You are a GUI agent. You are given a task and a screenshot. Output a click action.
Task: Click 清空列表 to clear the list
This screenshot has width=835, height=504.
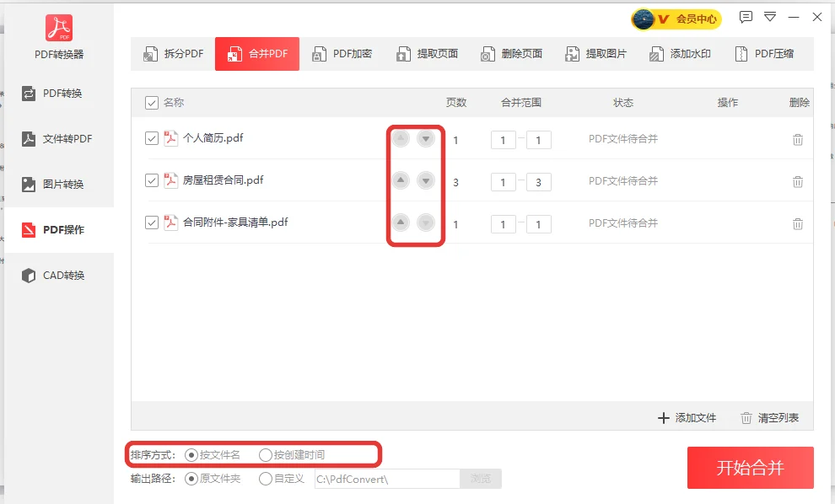[769, 418]
